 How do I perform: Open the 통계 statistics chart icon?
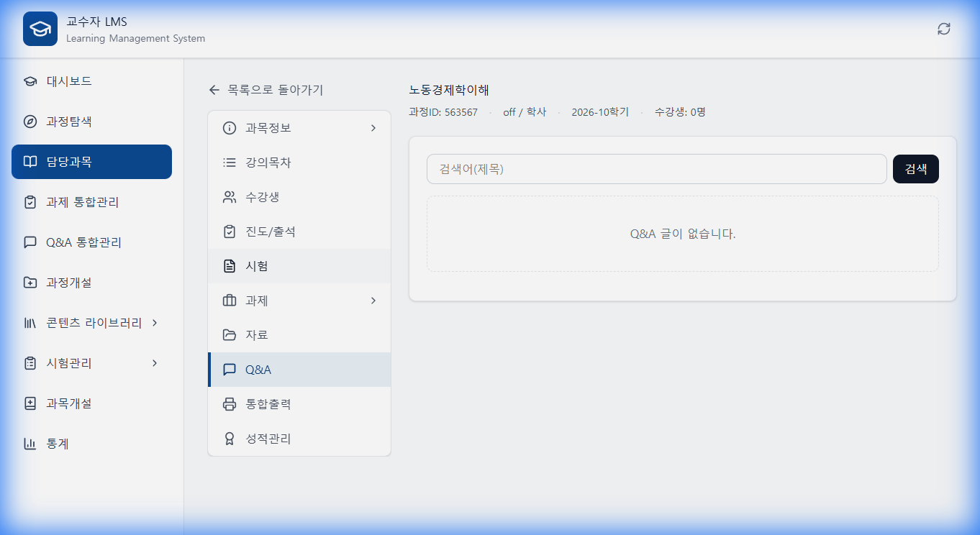[30, 444]
